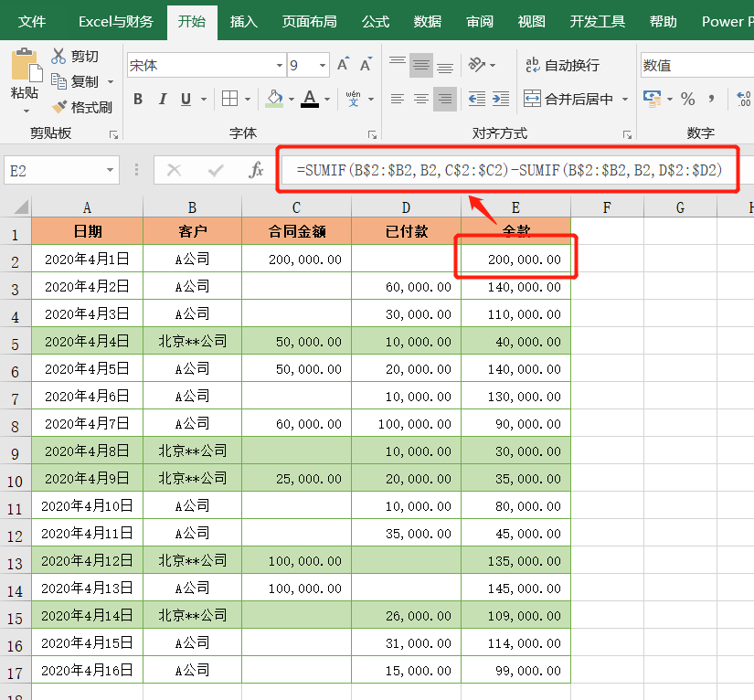Apply cell borders icon
754x700 pixels.
point(229,99)
